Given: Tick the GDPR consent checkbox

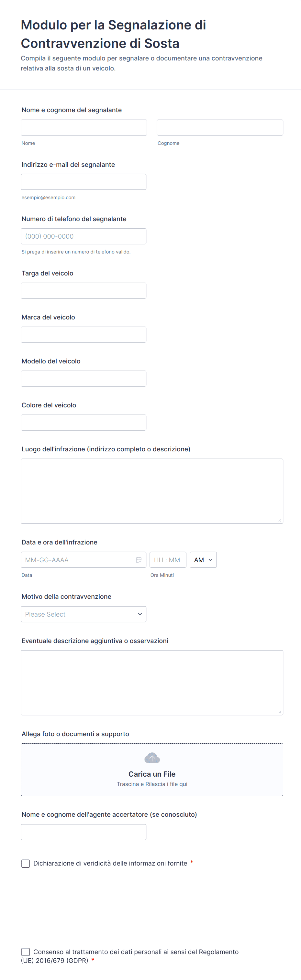Looking at the screenshot, I should pyautogui.click(x=26, y=952).
